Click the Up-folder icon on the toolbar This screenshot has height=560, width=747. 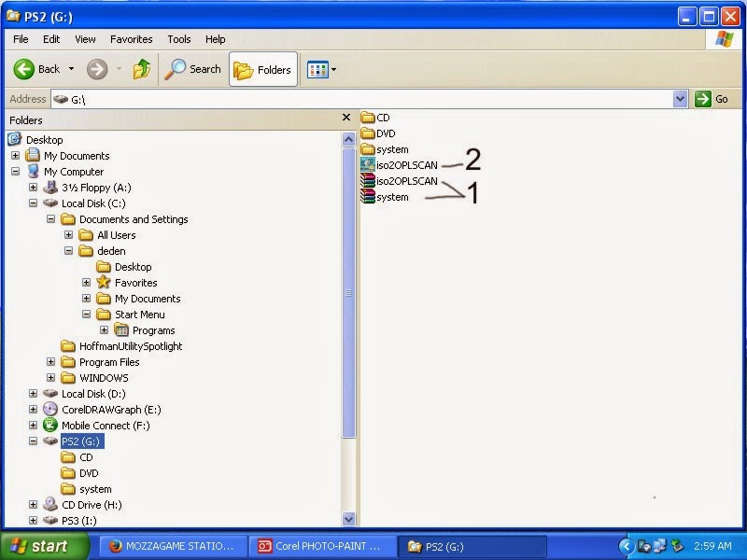(x=143, y=68)
